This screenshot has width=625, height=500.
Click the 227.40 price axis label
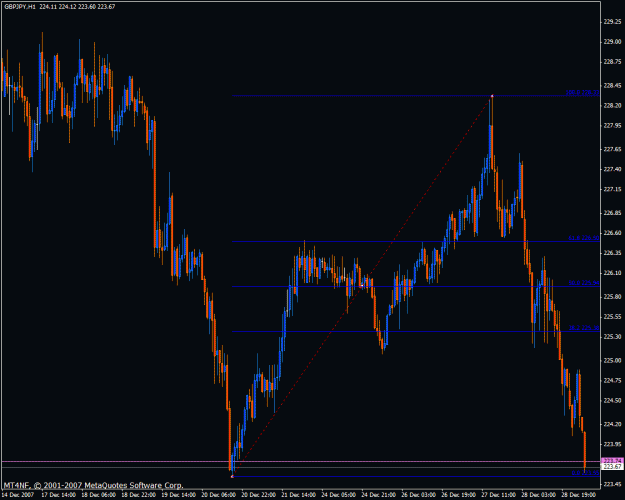pyautogui.click(x=612, y=169)
